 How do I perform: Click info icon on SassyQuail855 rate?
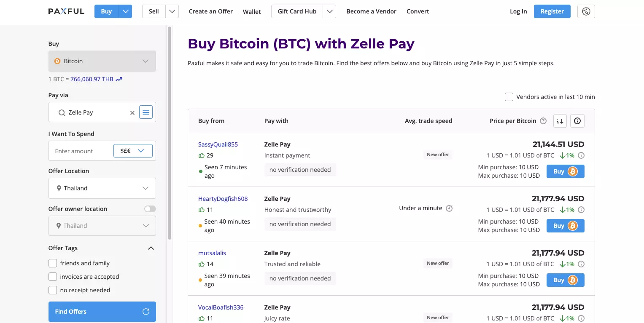coord(581,155)
